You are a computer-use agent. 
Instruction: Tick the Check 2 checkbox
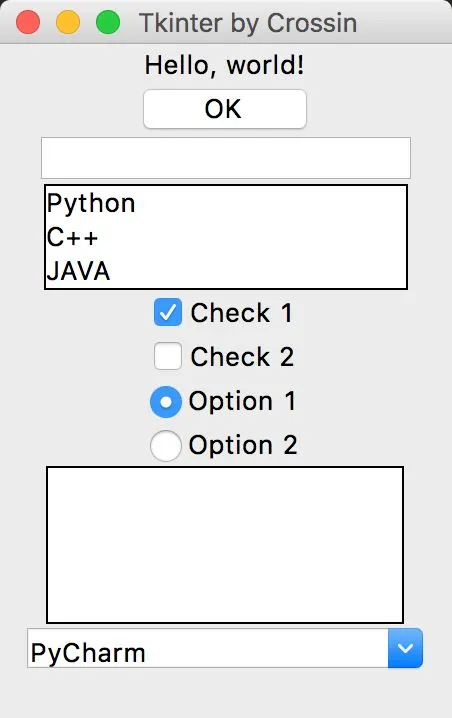click(x=168, y=356)
